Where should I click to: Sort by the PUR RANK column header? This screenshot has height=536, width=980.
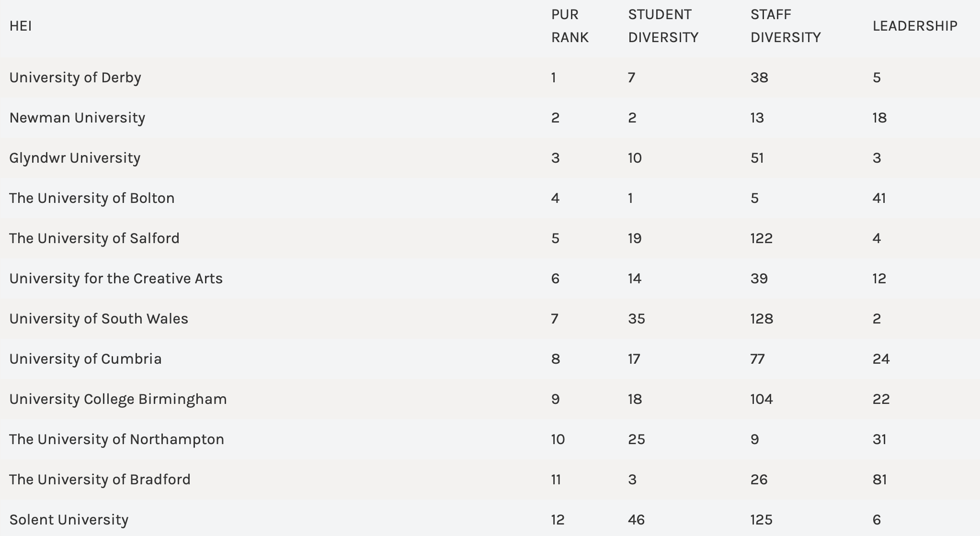(x=570, y=26)
